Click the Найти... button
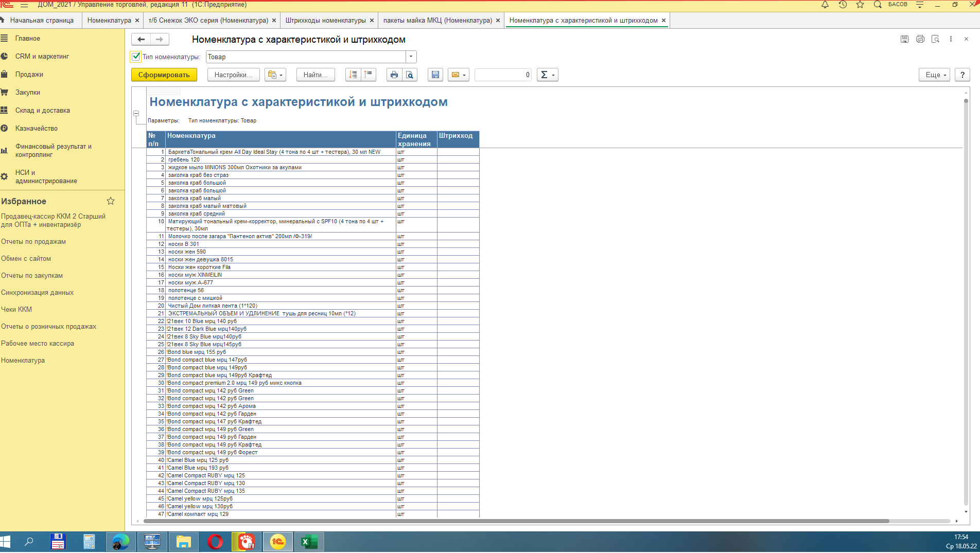Screen dimensions: 980x553 316,75
